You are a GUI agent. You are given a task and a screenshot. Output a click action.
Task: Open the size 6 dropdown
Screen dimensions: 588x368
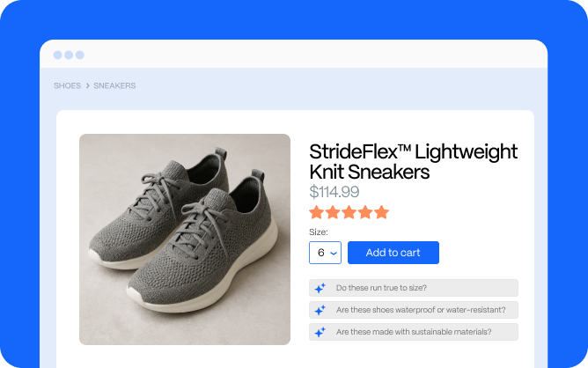(x=325, y=253)
